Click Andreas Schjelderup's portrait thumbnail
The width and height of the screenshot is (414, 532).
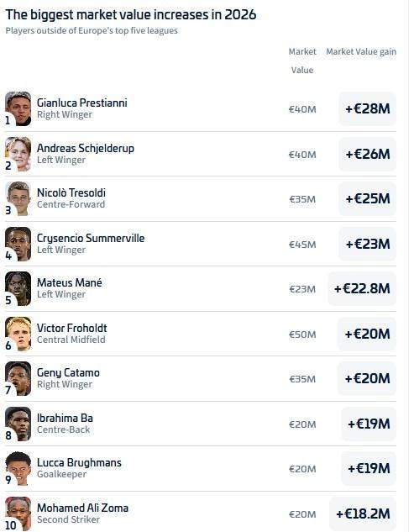[18, 154]
